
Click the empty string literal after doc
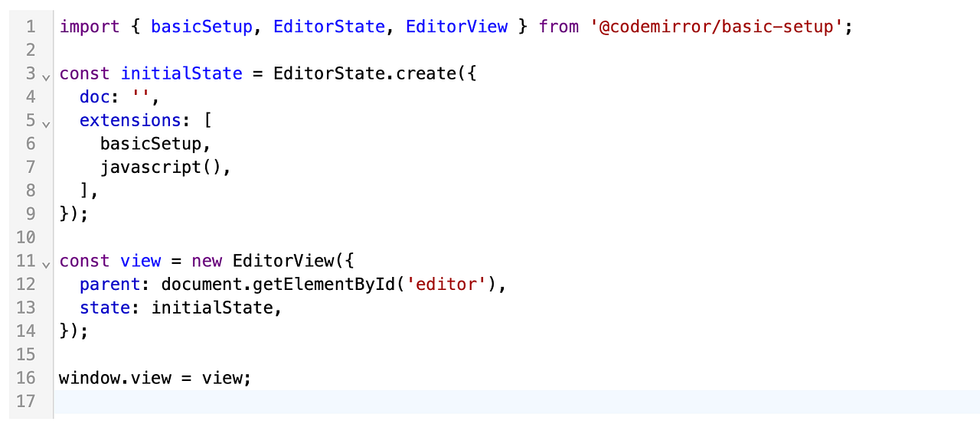[139, 96]
